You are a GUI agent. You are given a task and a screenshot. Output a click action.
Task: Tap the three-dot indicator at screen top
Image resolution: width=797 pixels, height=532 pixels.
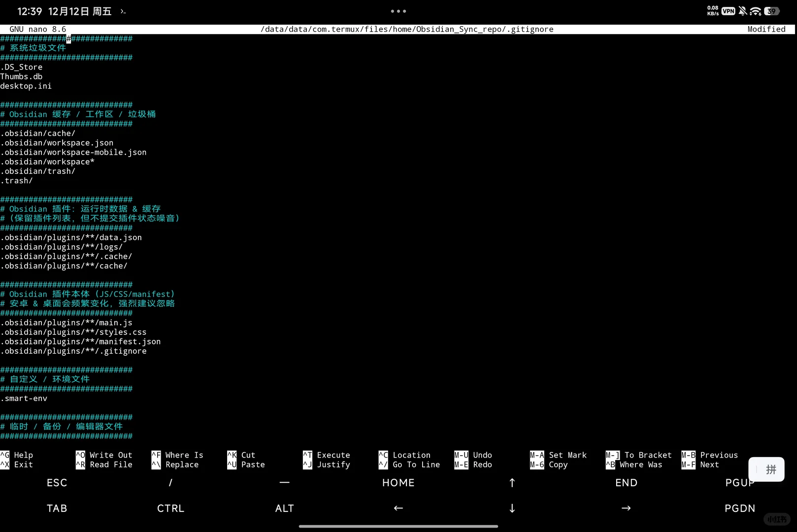pyautogui.click(x=398, y=11)
